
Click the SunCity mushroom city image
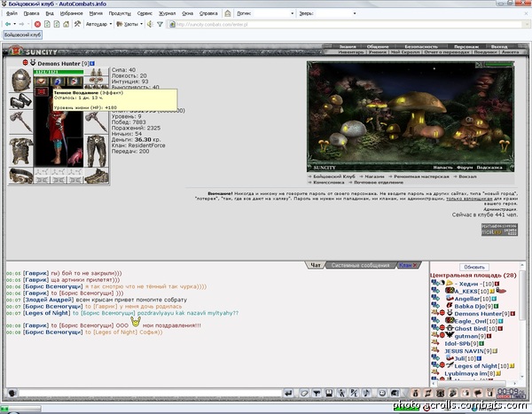tap(411, 114)
